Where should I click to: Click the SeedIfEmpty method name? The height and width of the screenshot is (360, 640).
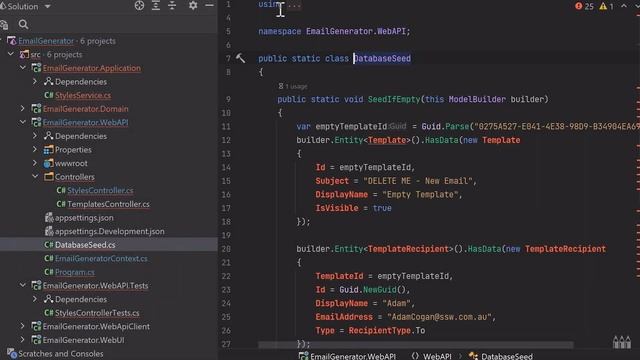point(394,99)
